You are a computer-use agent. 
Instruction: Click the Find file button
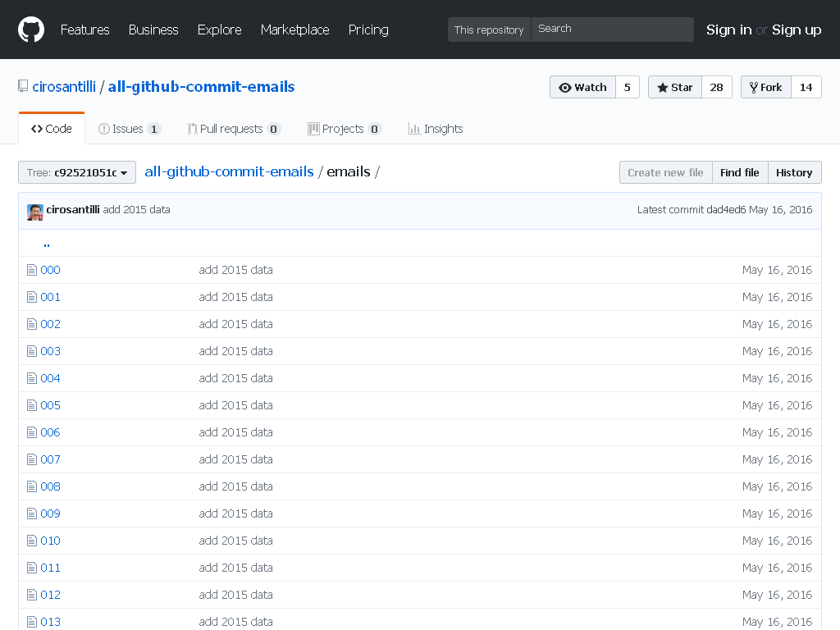(x=740, y=172)
